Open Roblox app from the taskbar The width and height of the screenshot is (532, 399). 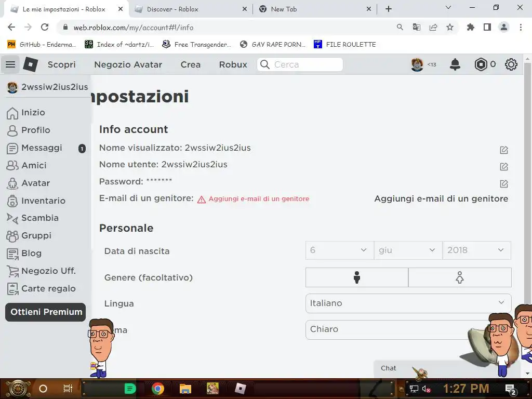(x=240, y=389)
